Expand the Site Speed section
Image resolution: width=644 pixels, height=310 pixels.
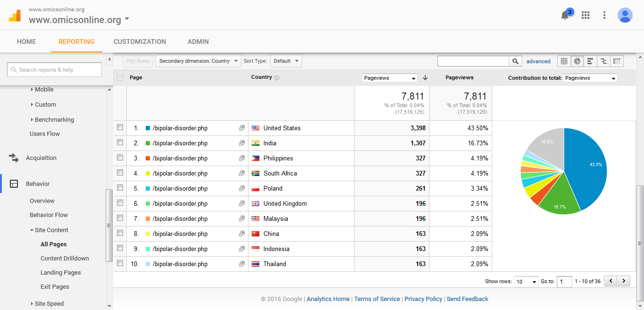[47, 304]
